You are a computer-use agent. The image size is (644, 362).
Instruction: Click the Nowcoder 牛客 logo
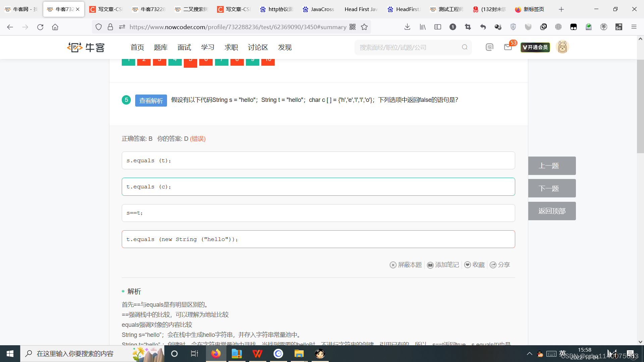pos(86,47)
